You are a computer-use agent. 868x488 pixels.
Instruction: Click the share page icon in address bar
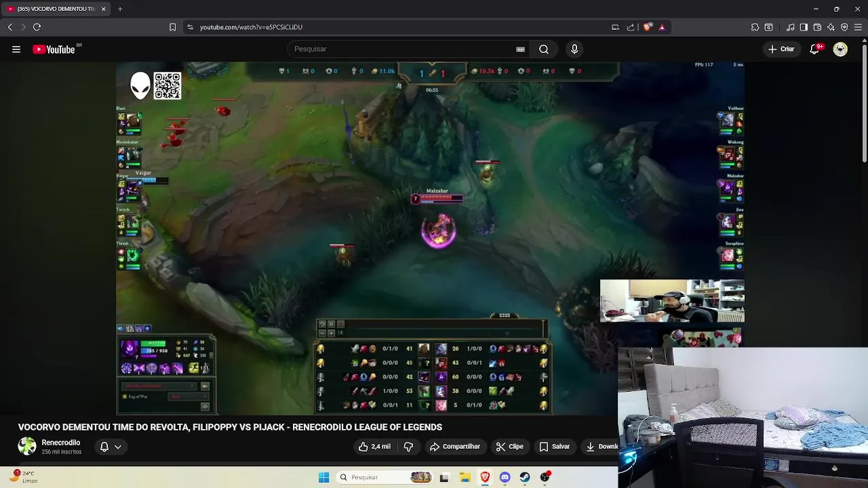[631, 27]
